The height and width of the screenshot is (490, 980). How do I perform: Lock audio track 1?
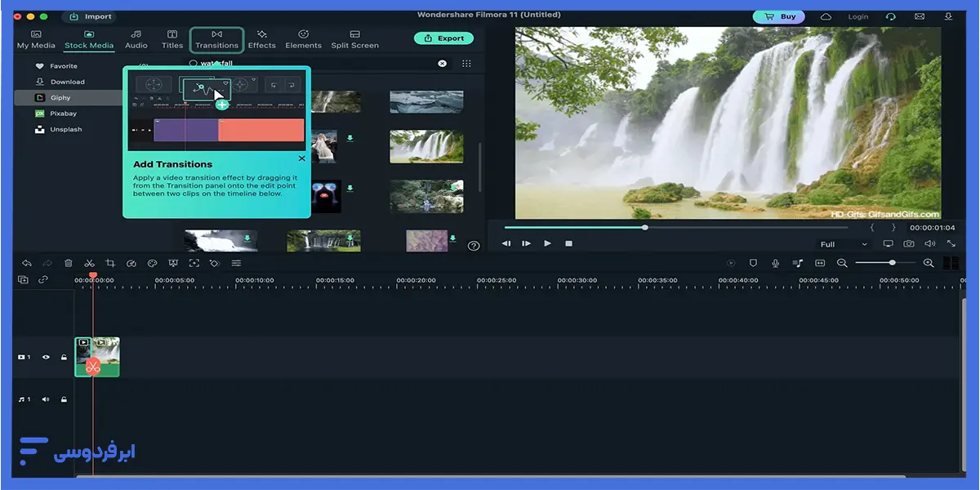64,399
